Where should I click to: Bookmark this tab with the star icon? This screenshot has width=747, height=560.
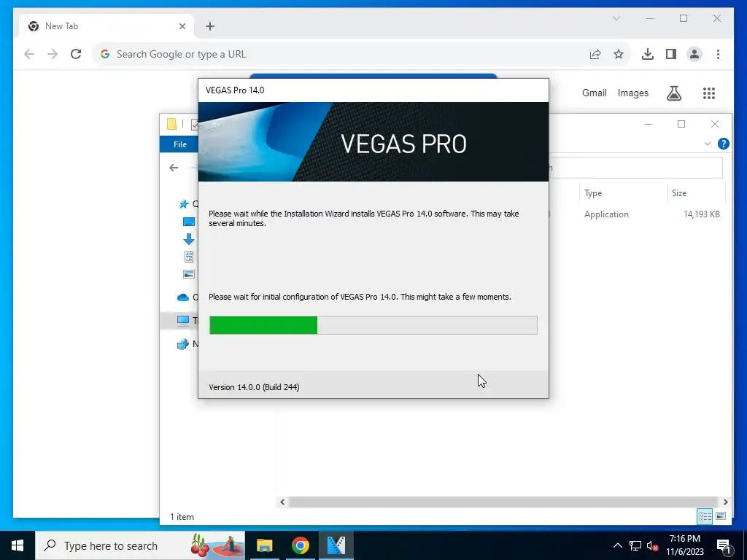point(619,54)
